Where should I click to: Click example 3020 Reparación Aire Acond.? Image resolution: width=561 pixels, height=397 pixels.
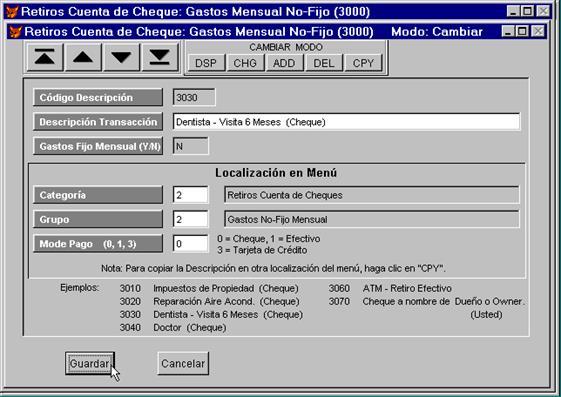click(x=209, y=302)
